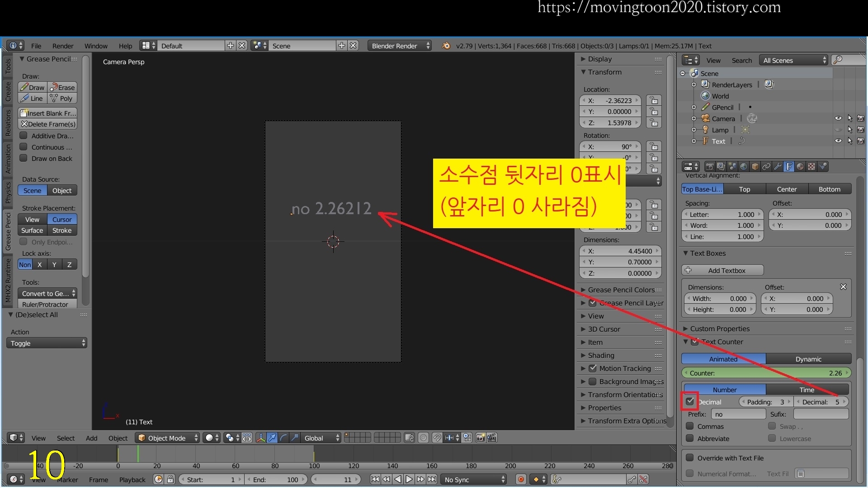Open the Blender Render engine dropdown

pyautogui.click(x=399, y=46)
